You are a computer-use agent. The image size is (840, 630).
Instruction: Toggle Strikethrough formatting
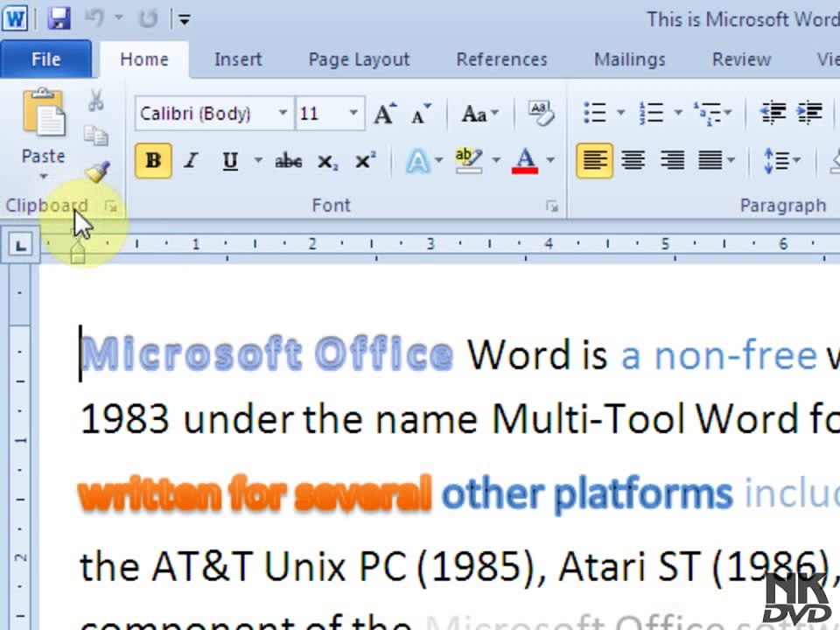coord(288,160)
